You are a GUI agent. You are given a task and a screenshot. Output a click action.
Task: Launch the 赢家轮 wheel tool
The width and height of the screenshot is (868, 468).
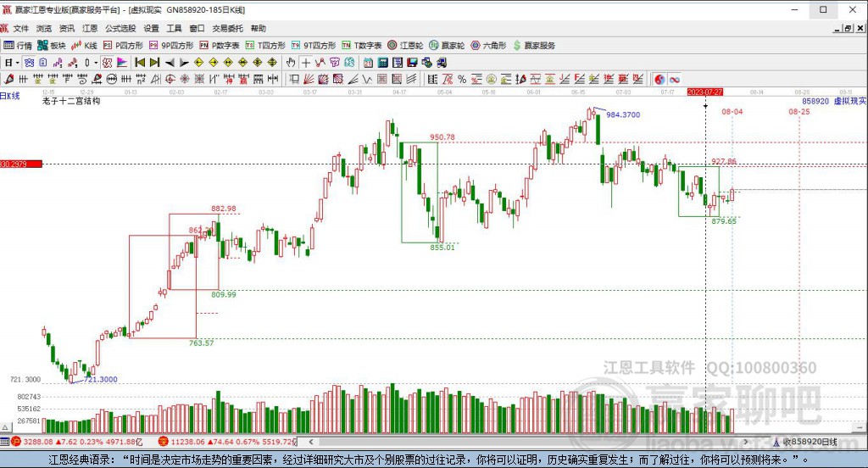tap(447, 46)
